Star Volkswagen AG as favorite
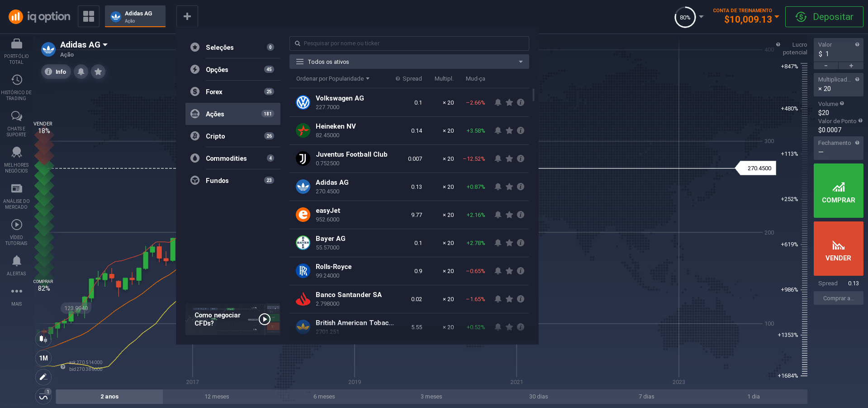This screenshot has width=868, height=408. tap(509, 102)
